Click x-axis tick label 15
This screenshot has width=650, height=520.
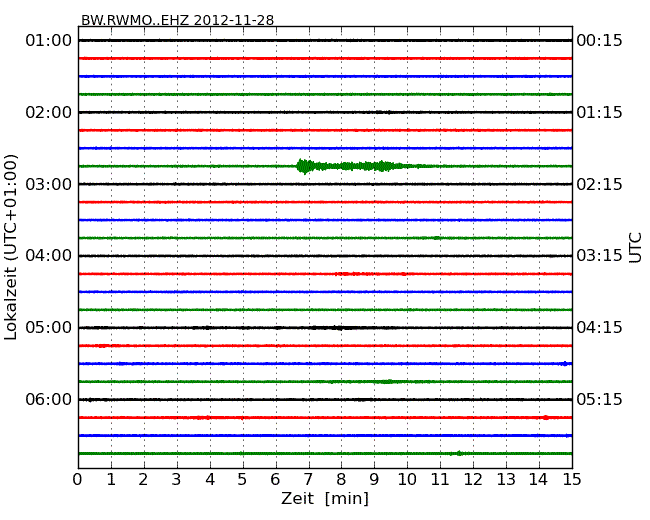(x=572, y=480)
